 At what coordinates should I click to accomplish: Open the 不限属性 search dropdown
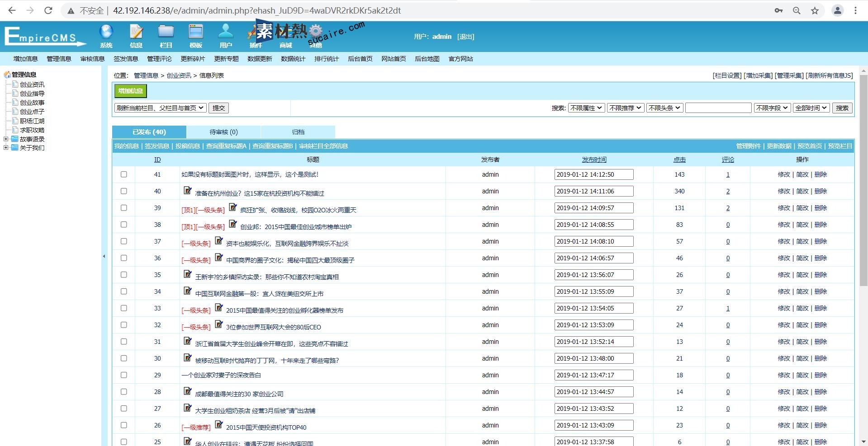(x=586, y=108)
